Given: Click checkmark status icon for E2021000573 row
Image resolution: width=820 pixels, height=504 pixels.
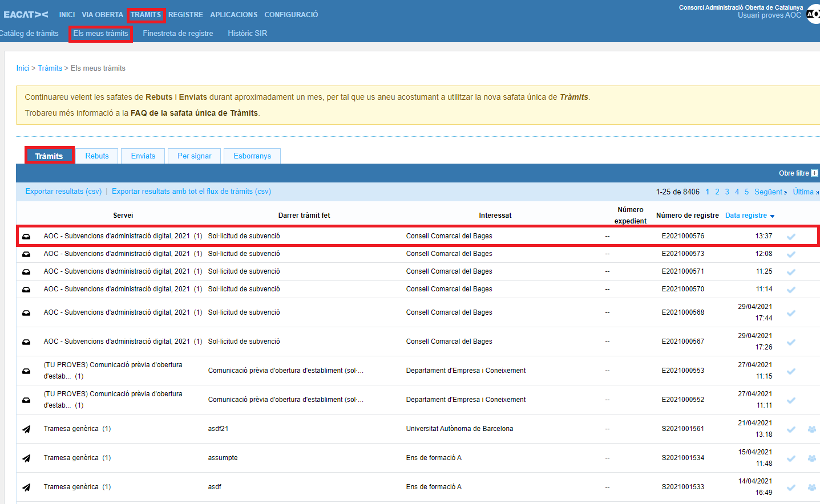Looking at the screenshot, I should 791,254.
